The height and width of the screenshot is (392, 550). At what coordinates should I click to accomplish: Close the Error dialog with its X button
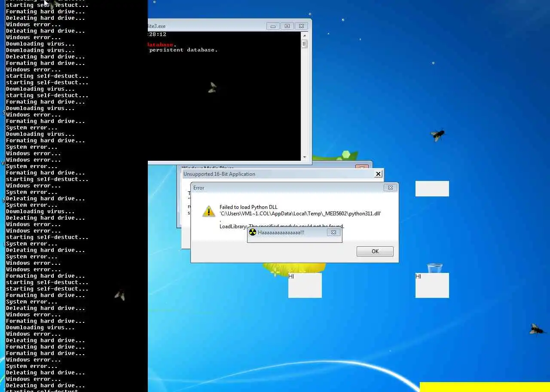[x=390, y=188]
